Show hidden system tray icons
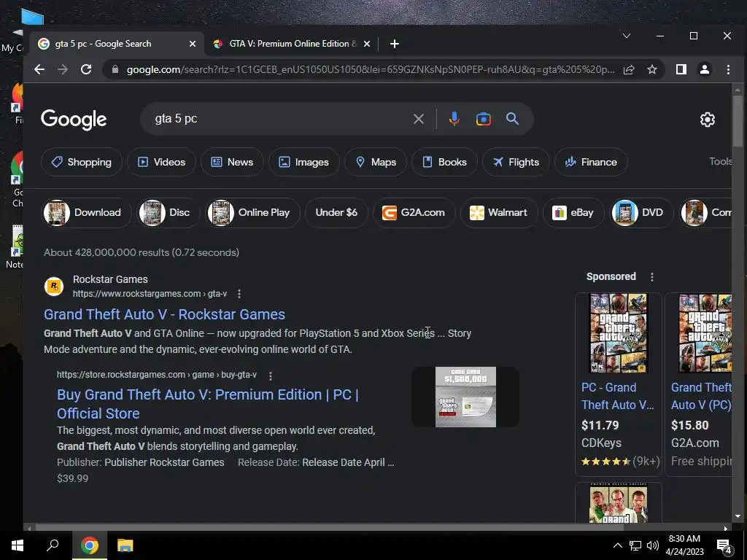Viewport: 747px width, 560px height. tap(617, 545)
